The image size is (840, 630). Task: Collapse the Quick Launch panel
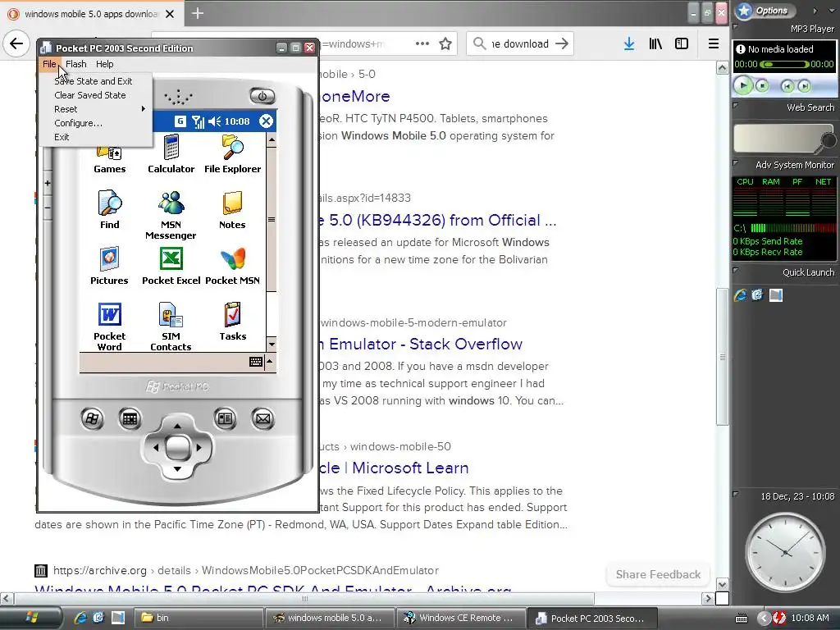736,271
